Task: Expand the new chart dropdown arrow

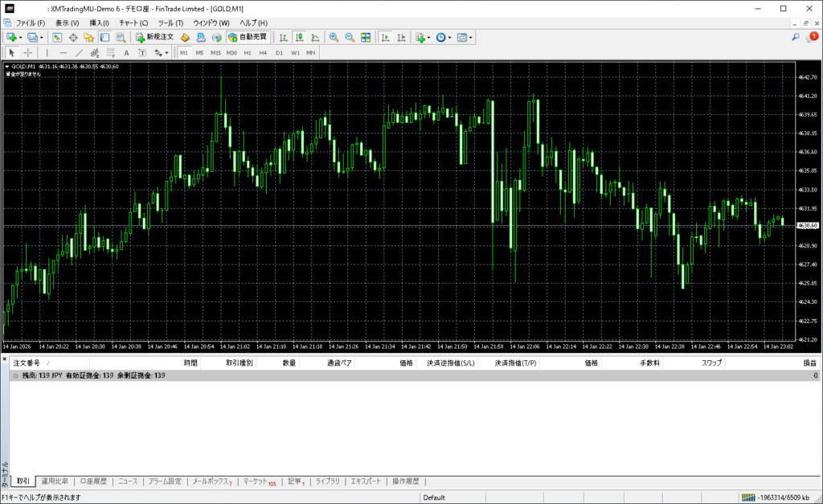Action: click(x=21, y=38)
